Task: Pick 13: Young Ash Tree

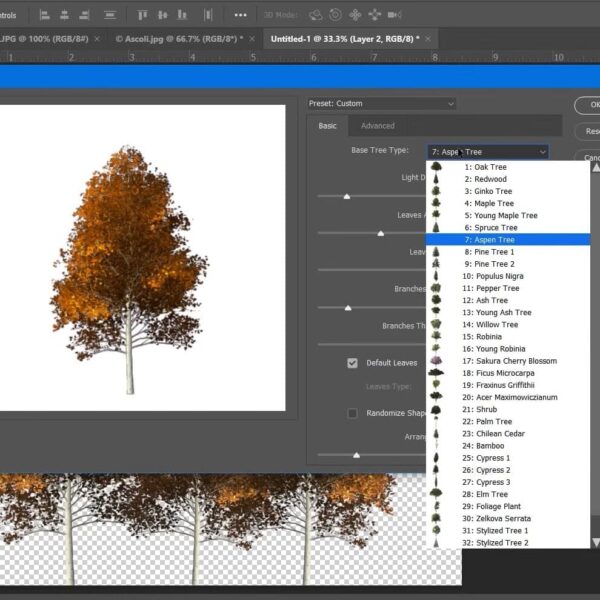Action: coord(508,312)
